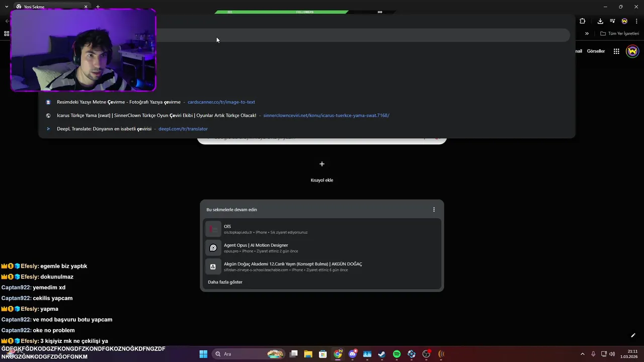Screen dimensions: 644x362
Task: Open Tüm Yer İşaretleri bookmarks folder
Action: pyautogui.click(x=619, y=34)
